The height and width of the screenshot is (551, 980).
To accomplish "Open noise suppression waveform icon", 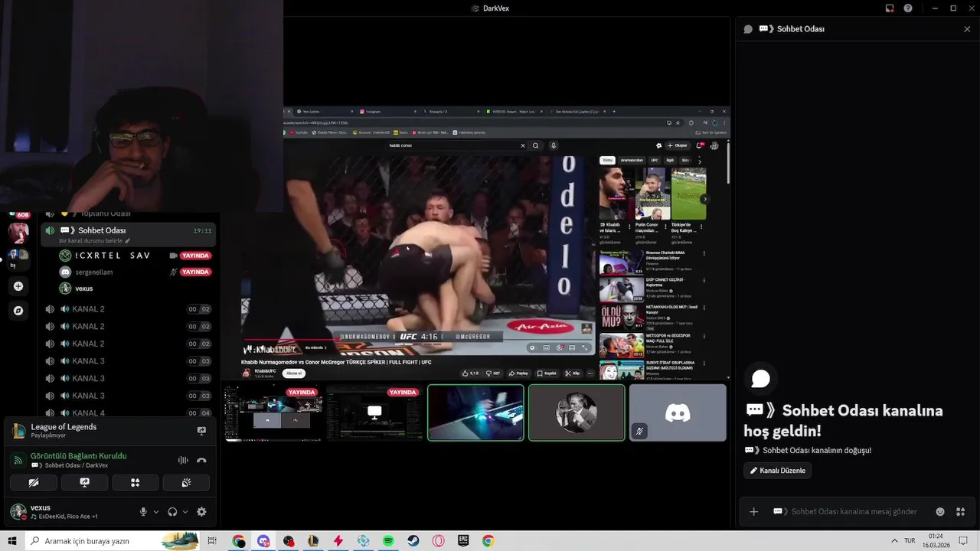I will point(183,460).
